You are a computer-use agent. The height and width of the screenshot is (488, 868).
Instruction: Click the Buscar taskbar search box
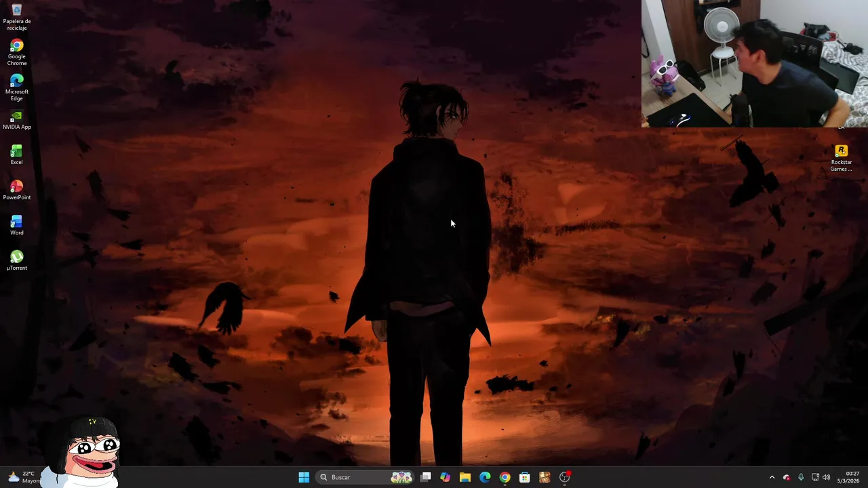(365, 477)
